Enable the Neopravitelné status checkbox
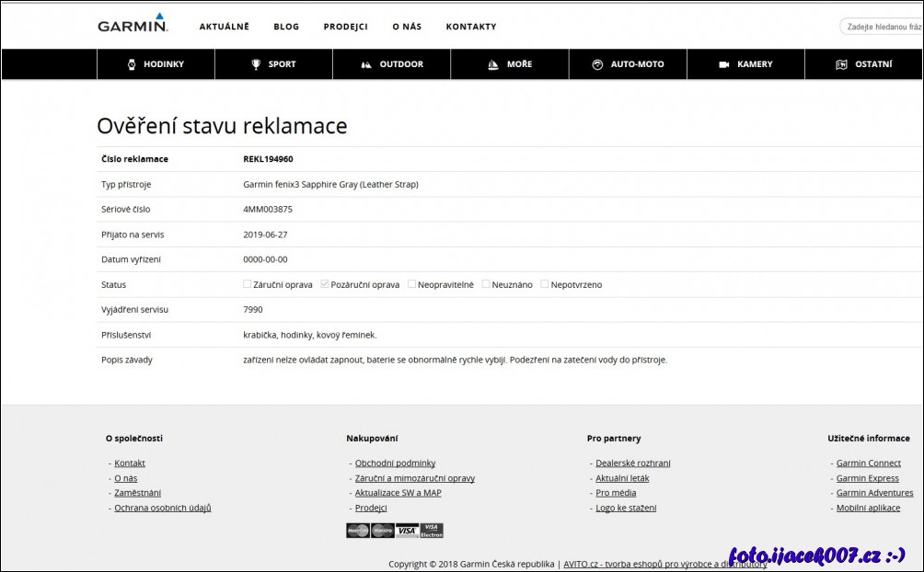 click(x=412, y=284)
